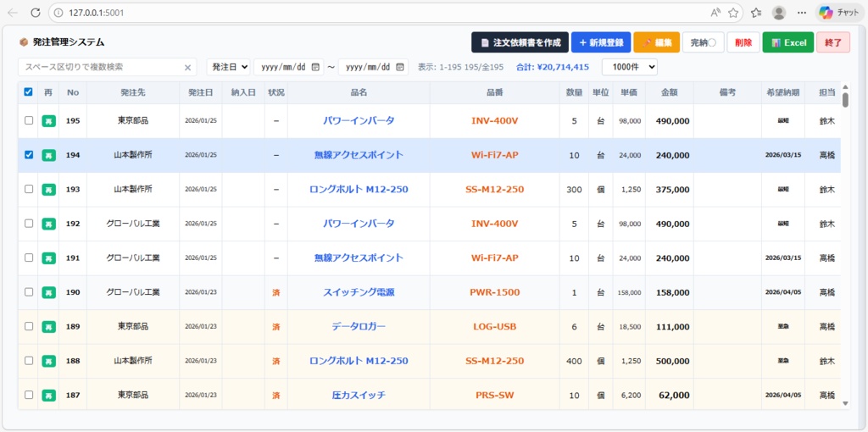
Task: Open item link データロガー
Action: pos(359,327)
